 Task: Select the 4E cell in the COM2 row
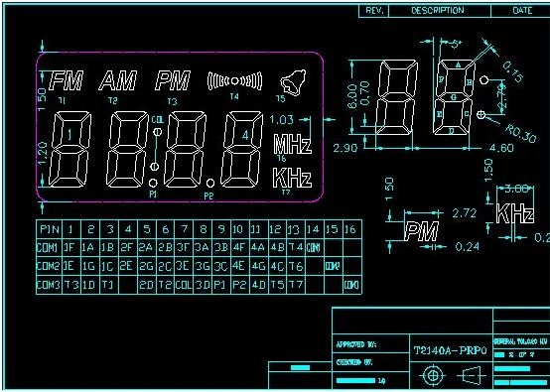239,266
